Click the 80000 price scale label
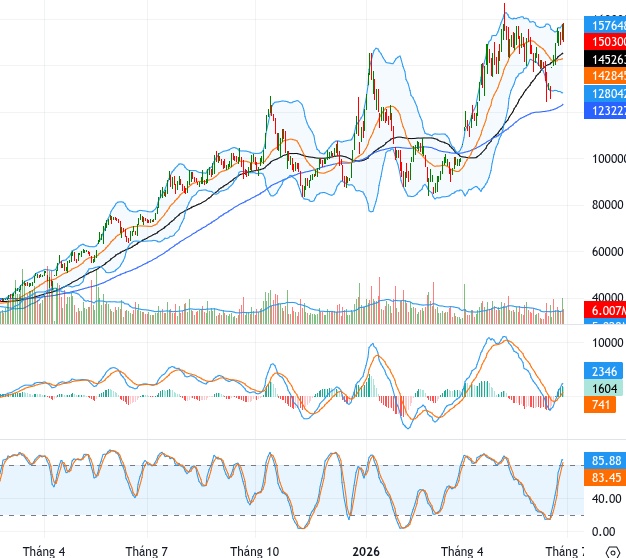 607,205
